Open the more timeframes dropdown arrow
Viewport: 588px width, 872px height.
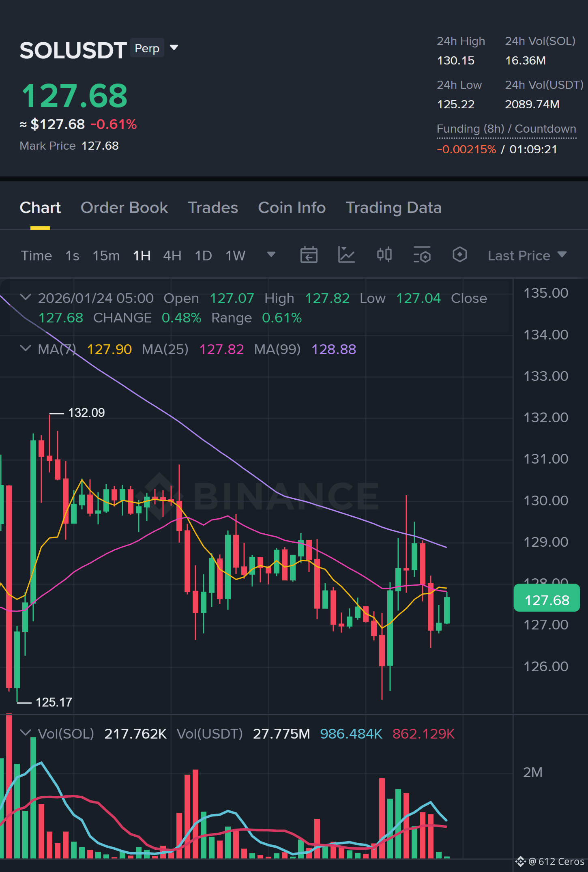[271, 255]
